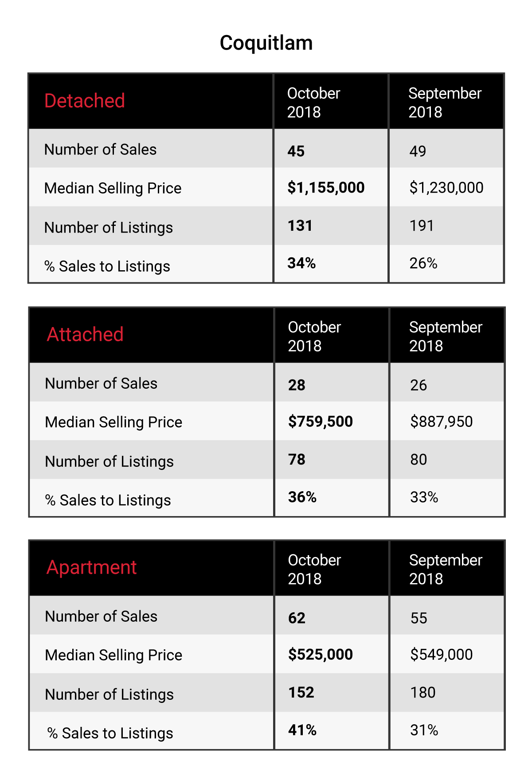Click Apartment September median price $549,000

pos(442,655)
